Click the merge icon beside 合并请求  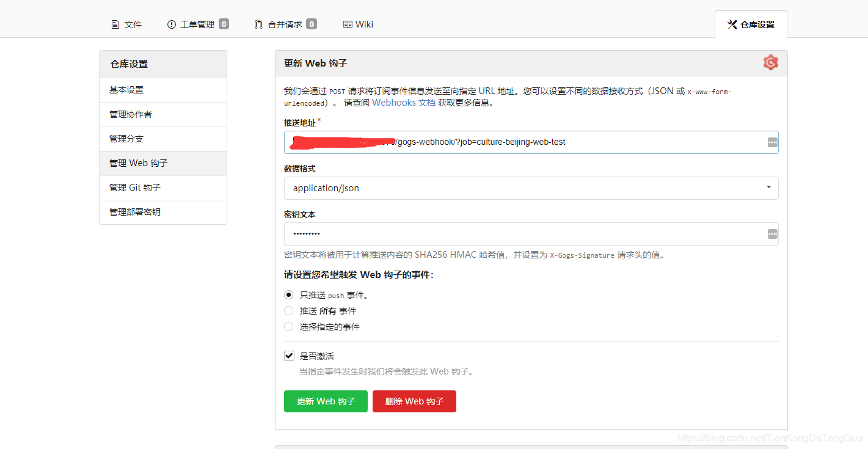point(258,24)
